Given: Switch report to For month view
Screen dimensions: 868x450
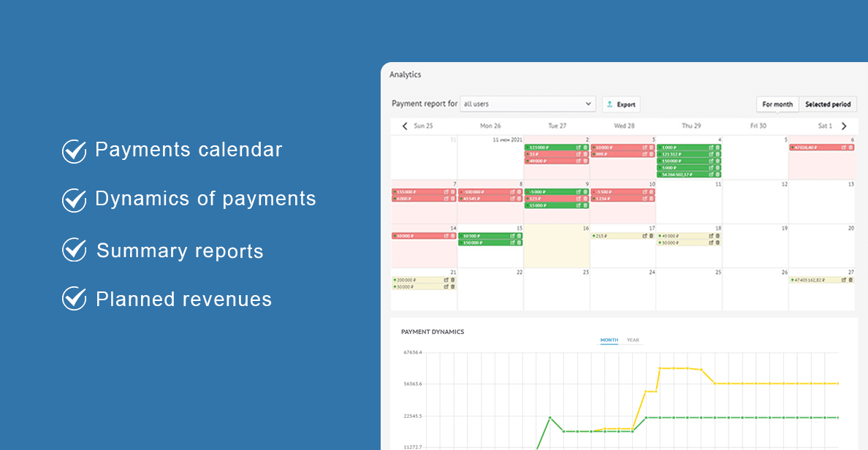Looking at the screenshot, I should point(777,104).
